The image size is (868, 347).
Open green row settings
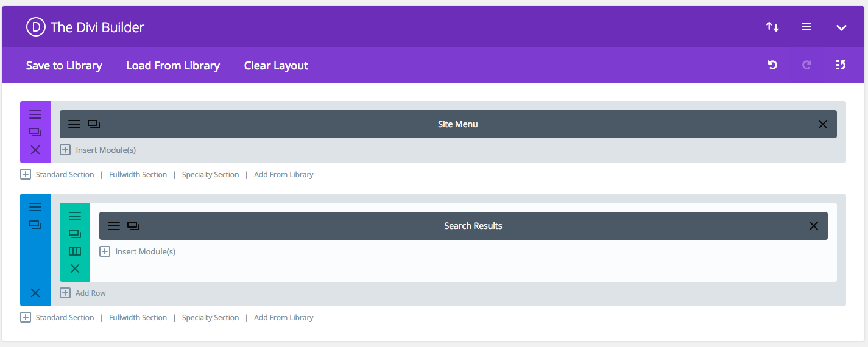[75, 216]
